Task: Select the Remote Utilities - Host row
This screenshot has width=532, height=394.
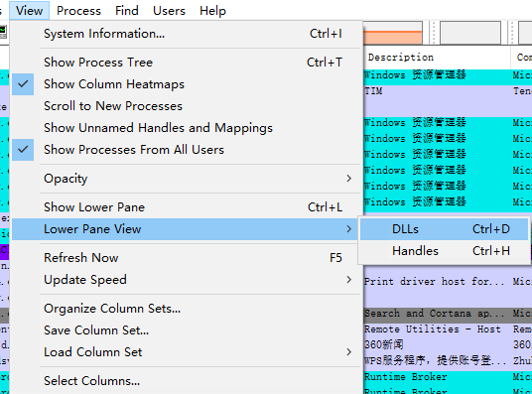Action: (448, 329)
